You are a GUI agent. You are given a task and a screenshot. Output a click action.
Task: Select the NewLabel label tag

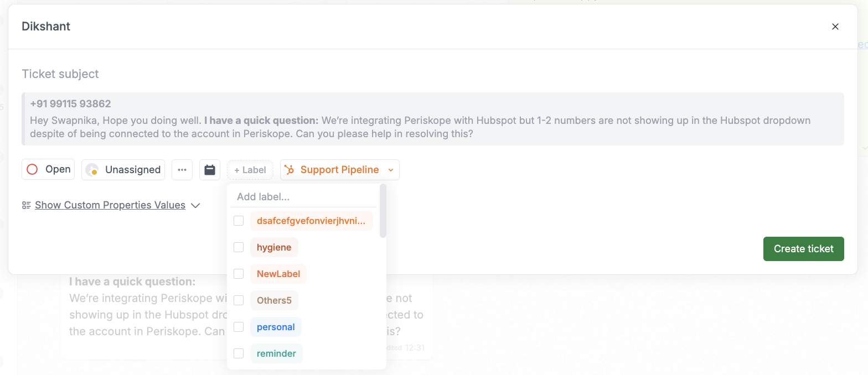278,274
